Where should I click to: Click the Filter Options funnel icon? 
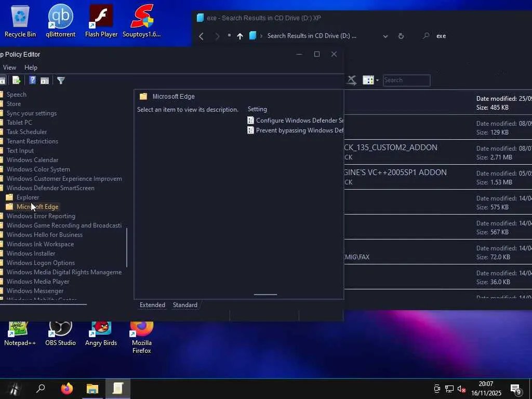[61, 81]
